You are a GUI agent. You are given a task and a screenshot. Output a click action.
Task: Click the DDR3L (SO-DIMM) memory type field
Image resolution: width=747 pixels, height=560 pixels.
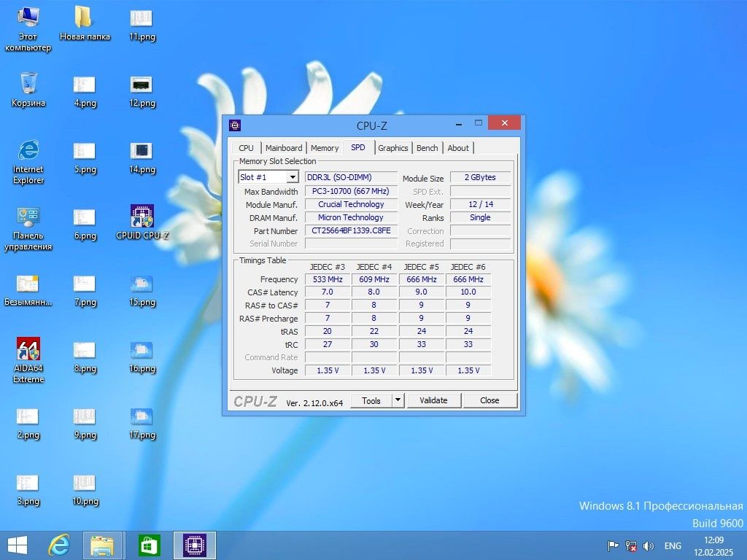click(351, 177)
